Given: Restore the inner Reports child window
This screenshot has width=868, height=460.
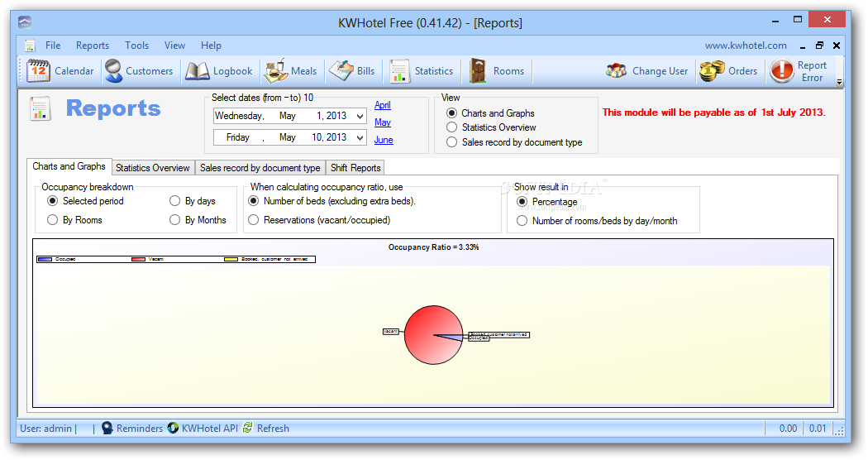Looking at the screenshot, I should click(820, 46).
